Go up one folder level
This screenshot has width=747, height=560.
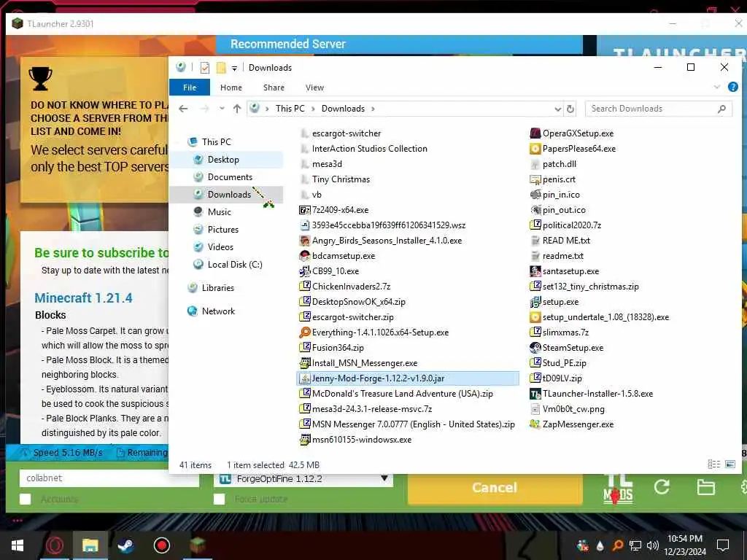point(237,109)
